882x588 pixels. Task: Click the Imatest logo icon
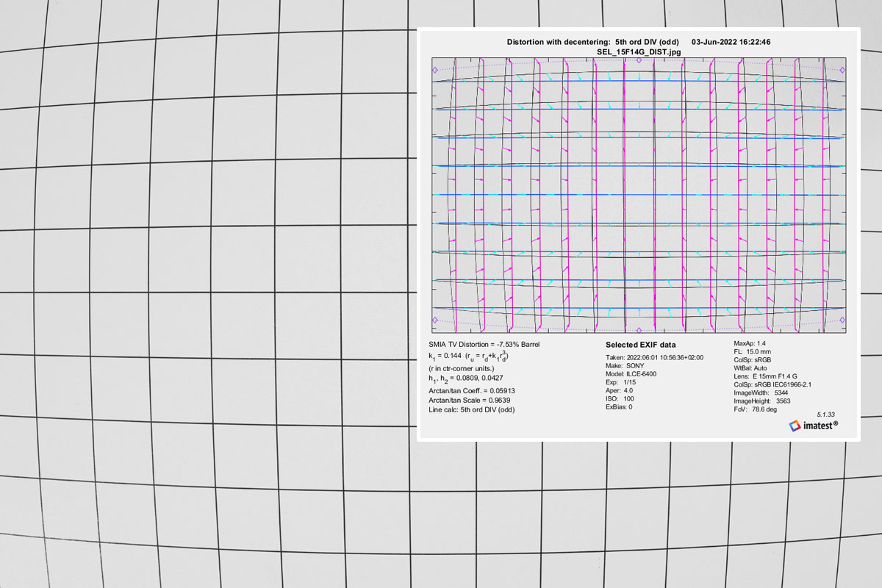pos(794,425)
